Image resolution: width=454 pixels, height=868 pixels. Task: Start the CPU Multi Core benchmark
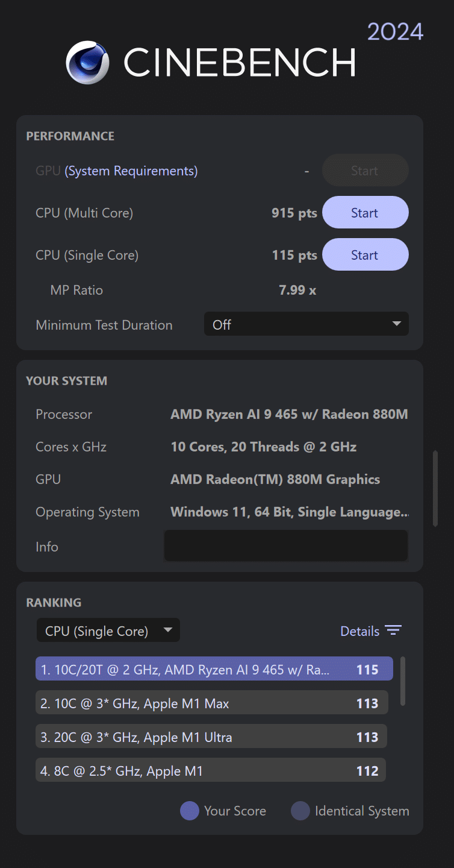coord(365,213)
